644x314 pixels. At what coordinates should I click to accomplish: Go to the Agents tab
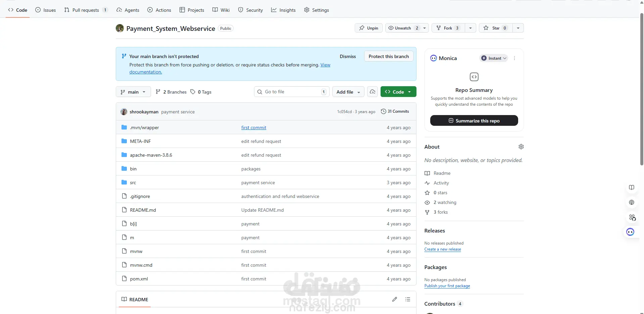(x=128, y=10)
